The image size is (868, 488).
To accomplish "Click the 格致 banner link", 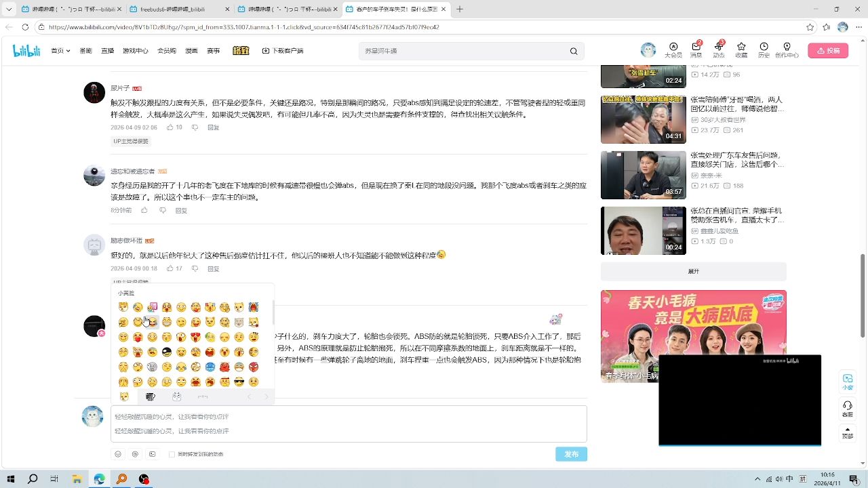I will (x=241, y=51).
